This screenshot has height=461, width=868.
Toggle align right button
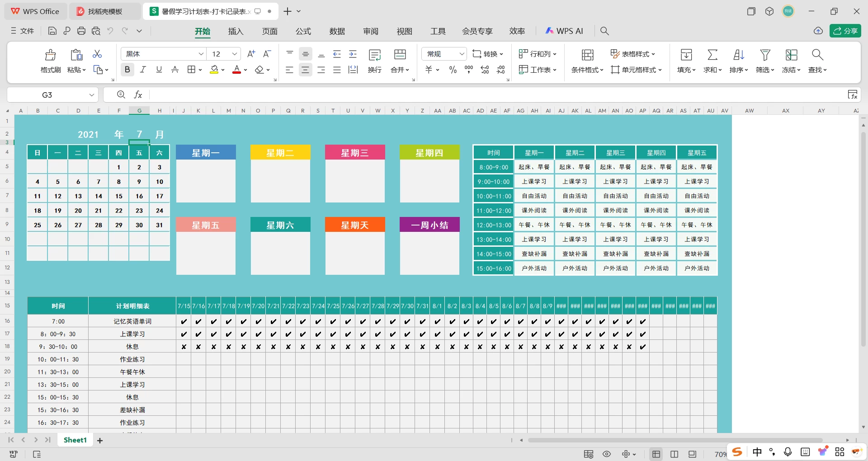321,70
